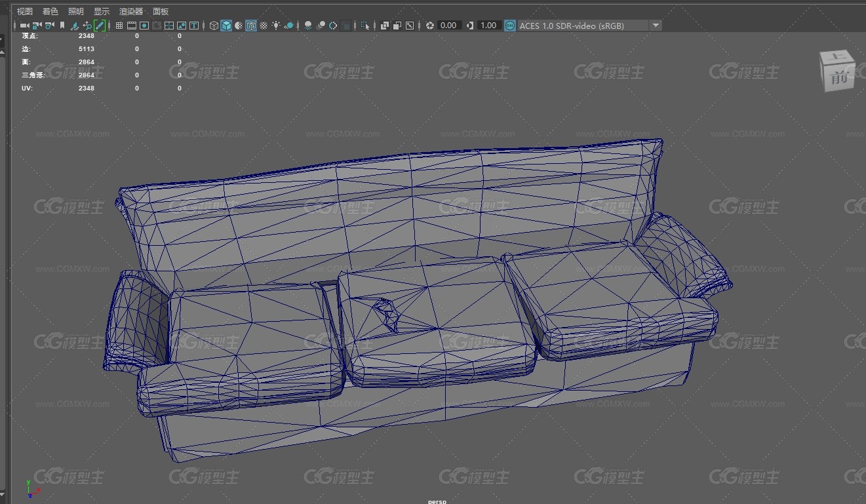Click the 顶点 label in heads-up display

[30, 36]
